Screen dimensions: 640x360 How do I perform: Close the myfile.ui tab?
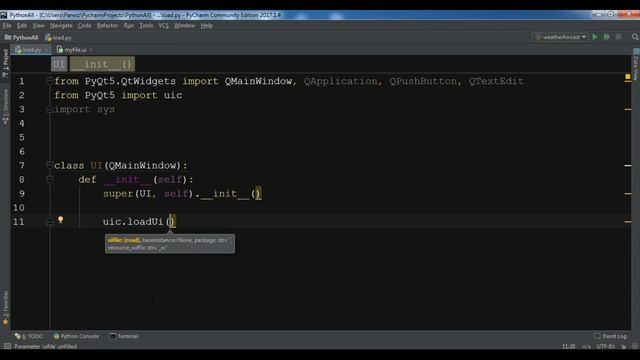coord(91,50)
